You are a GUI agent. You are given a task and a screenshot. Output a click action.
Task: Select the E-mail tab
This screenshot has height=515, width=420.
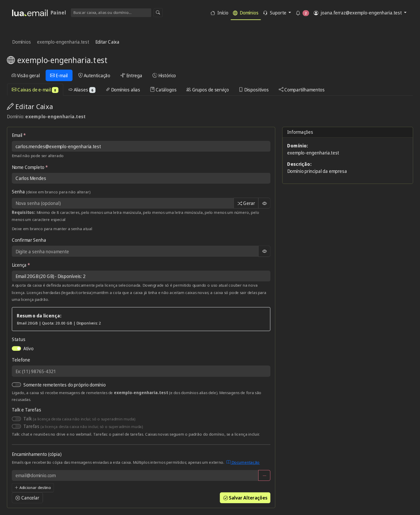tap(59, 75)
